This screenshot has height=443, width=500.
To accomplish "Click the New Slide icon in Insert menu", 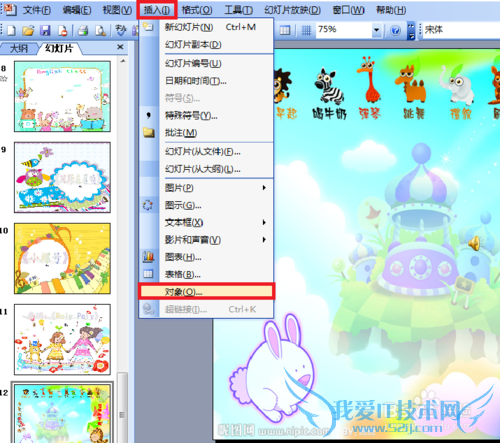I will (x=148, y=27).
